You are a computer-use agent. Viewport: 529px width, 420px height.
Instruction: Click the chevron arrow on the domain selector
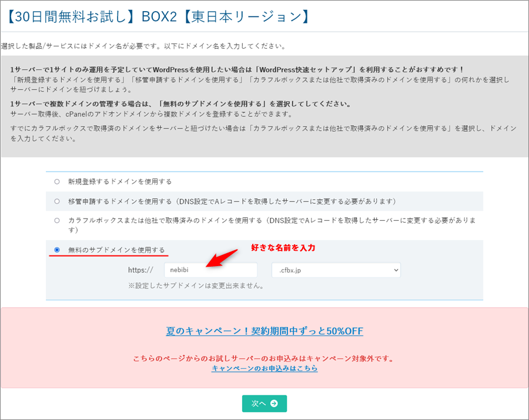click(395, 270)
